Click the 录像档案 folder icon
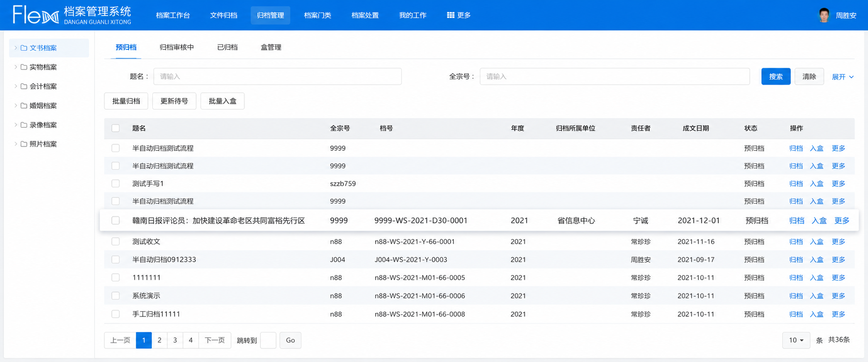 coord(24,125)
